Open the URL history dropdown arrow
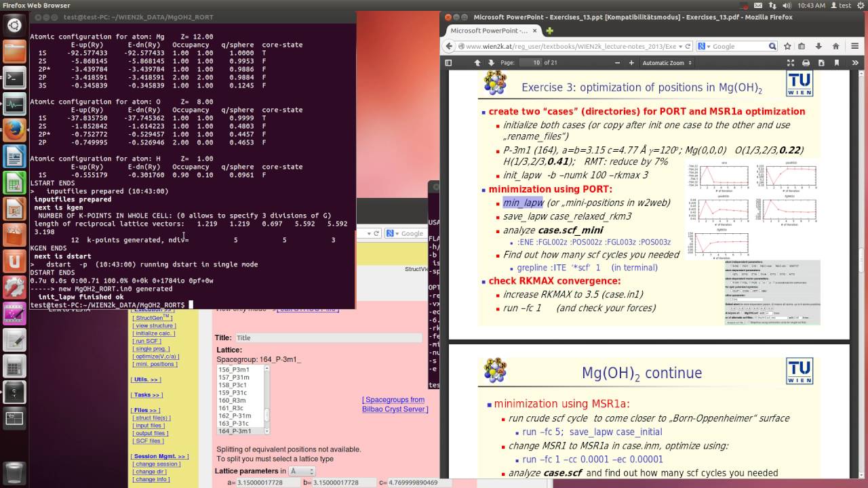Image resolution: width=868 pixels, height=488 pixels. (x=679, y=46)
